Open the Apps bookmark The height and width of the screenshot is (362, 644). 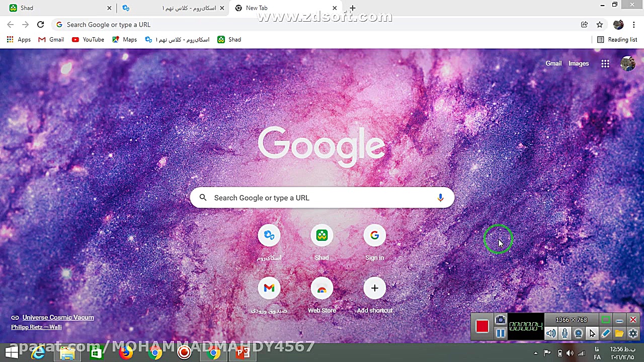tap(19, 40)
